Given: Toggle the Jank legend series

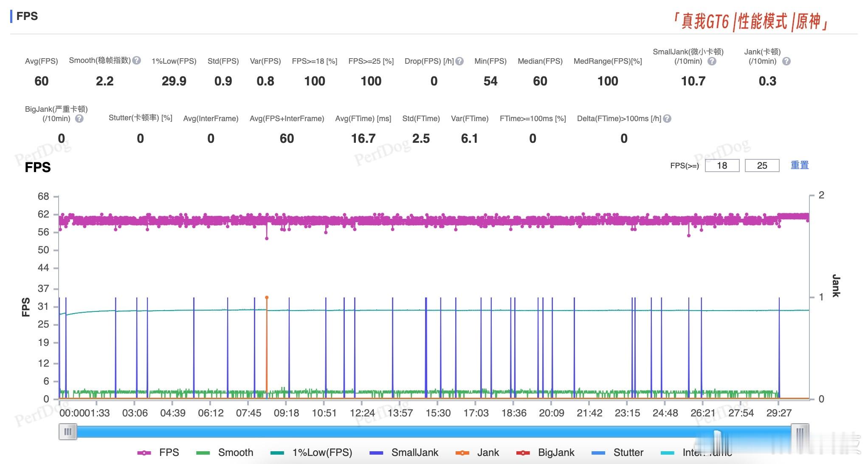Looking at the screenshot, I should pos(477,453).
